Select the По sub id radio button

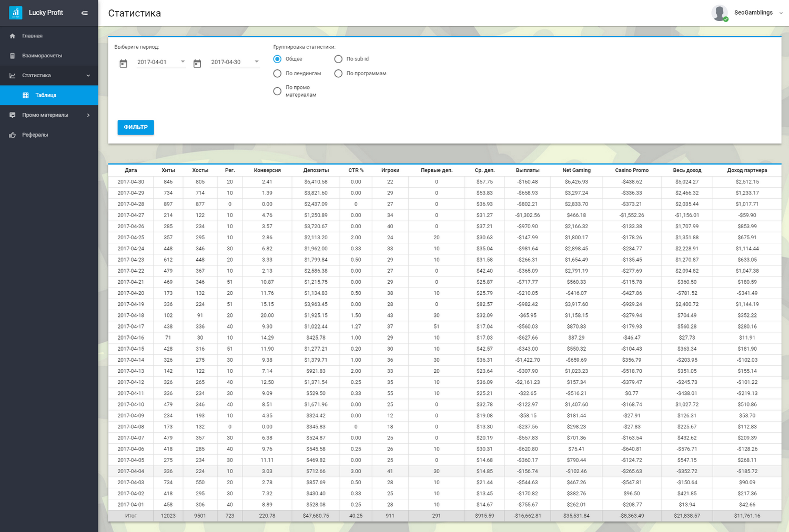(x=338, y=59)
